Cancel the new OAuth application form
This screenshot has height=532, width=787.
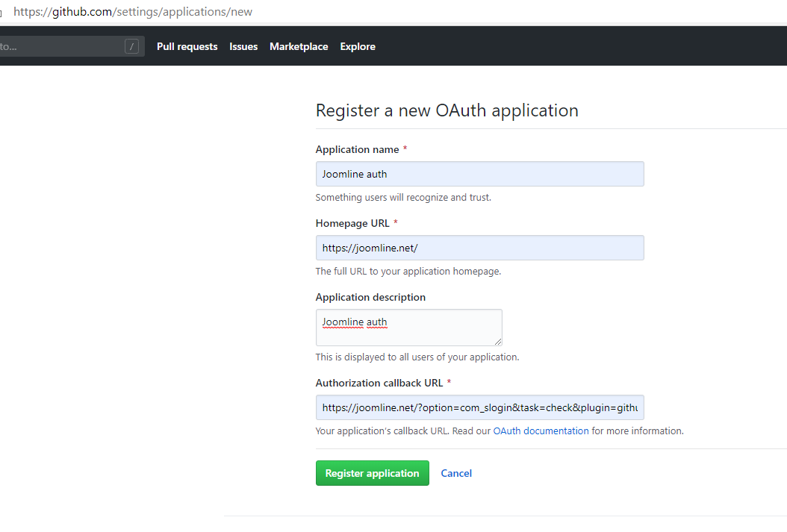click(x=455, y=473)
